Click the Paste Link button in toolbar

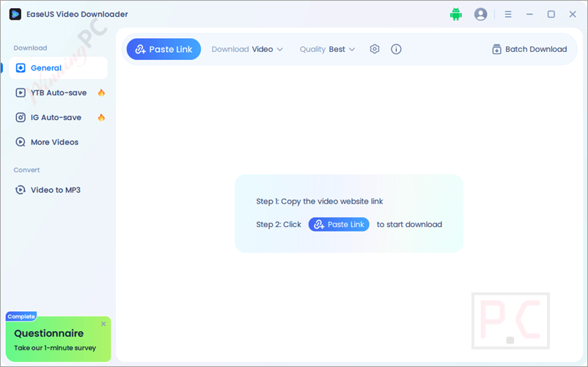click(163, 49)
